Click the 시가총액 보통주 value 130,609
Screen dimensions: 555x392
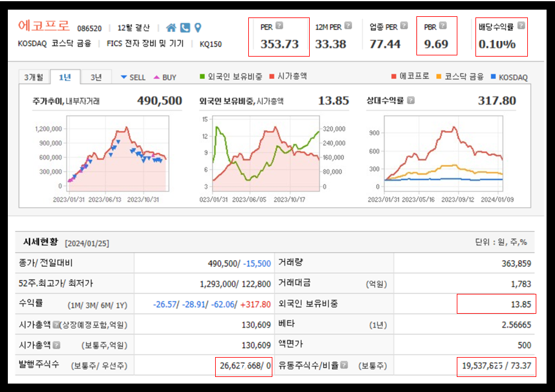pos(256,345)
